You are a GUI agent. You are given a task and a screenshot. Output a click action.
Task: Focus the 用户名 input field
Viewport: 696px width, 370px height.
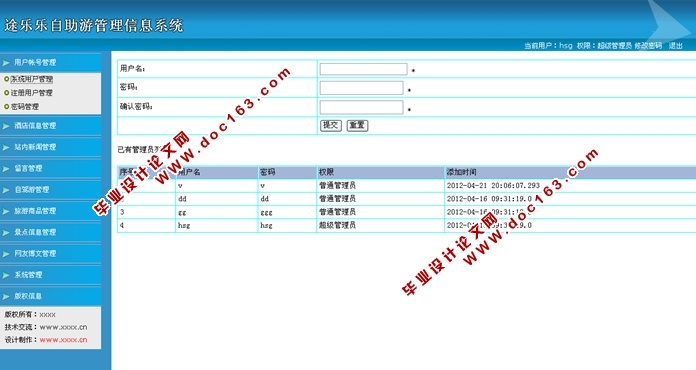coord(363,69)
